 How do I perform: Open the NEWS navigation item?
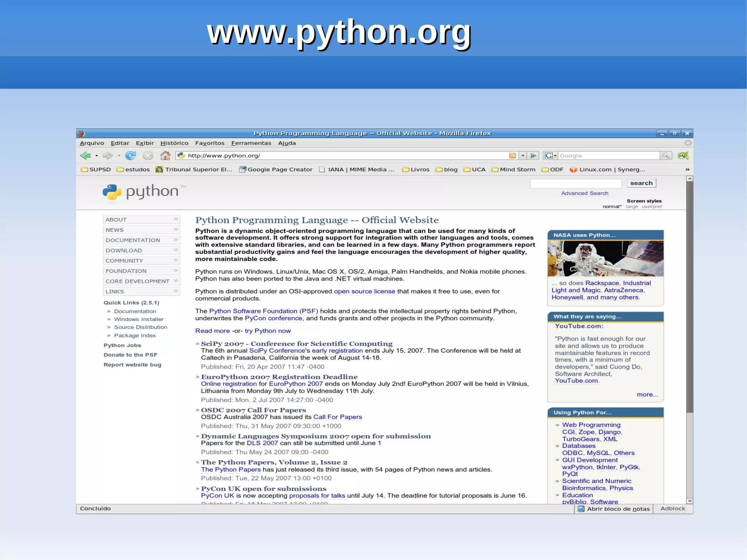(142, 230)
